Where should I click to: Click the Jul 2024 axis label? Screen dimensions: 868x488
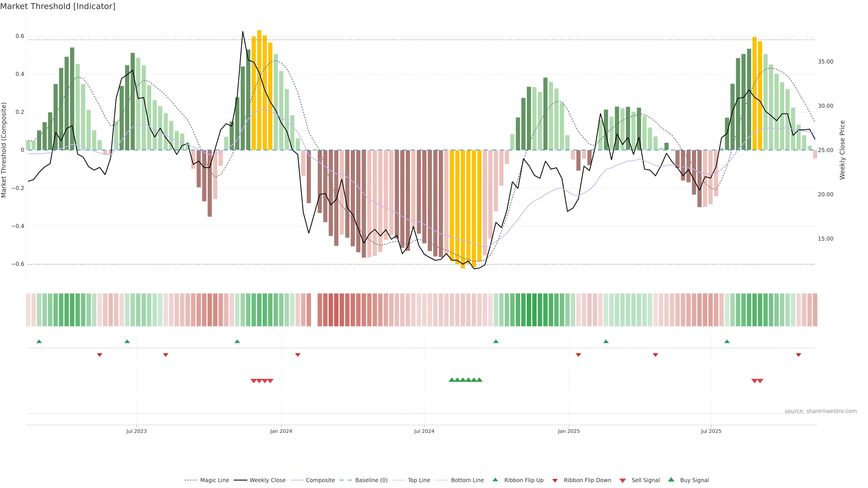(424, 432)
